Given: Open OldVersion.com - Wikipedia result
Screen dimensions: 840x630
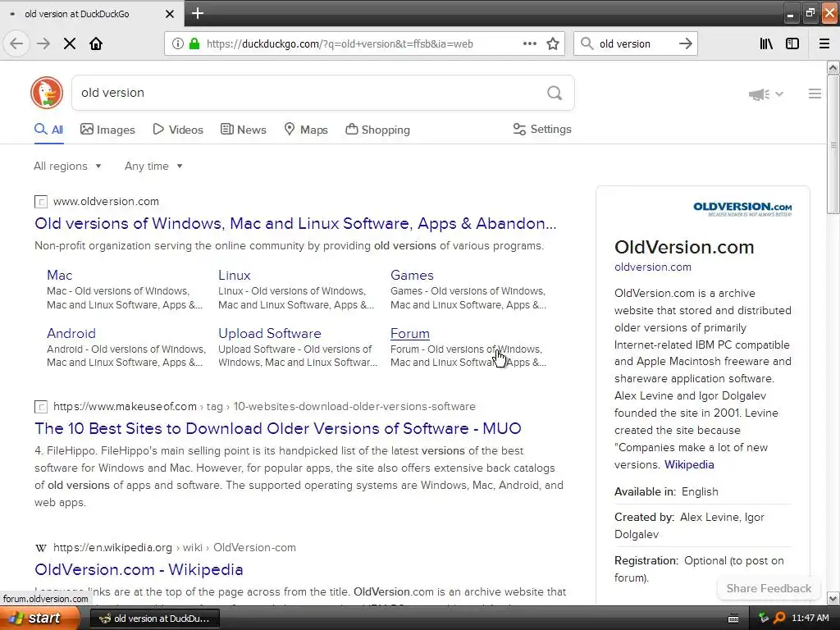Looking at the screenshot, I should tap(139, 569).
